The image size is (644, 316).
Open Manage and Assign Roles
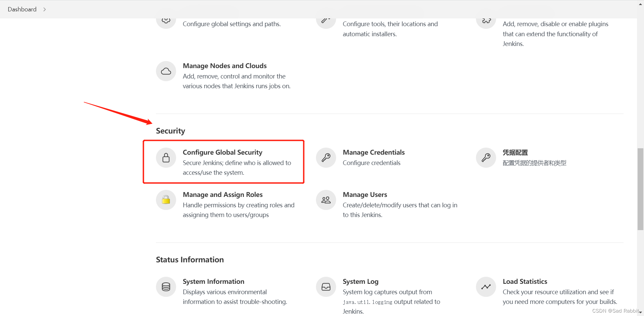(223, 195)
